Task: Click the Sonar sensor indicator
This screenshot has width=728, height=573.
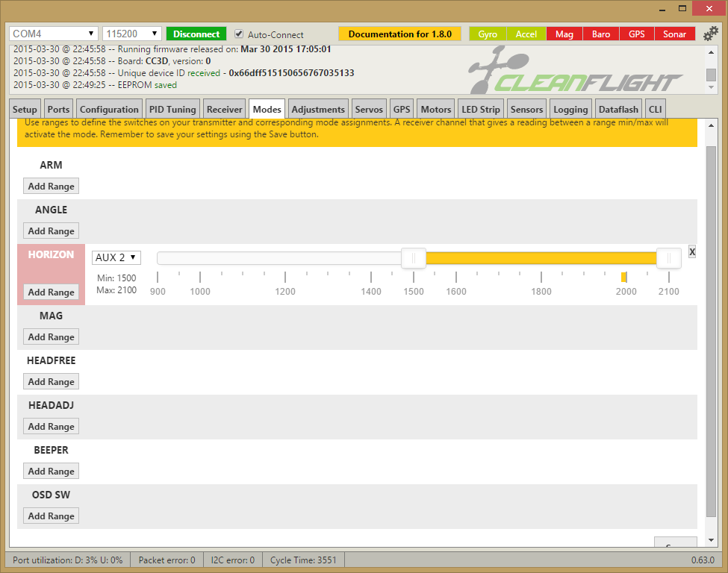Action: point(674,34)
